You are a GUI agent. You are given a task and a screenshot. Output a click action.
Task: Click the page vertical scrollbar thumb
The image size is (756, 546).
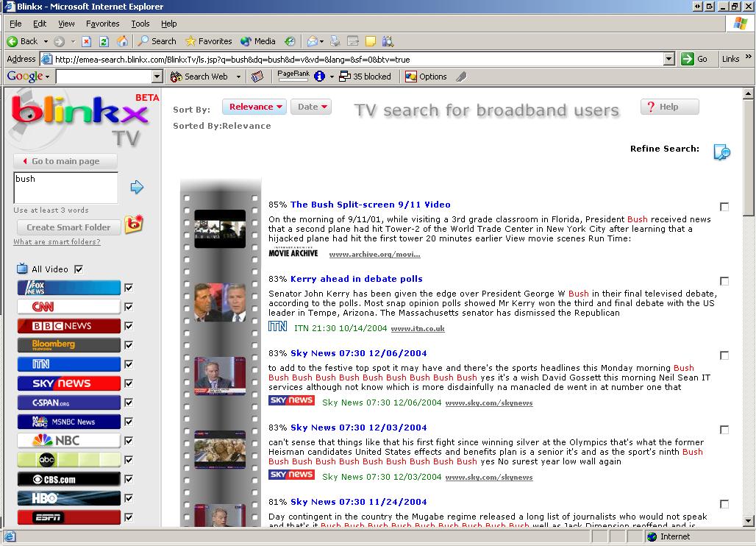[748, 159]
